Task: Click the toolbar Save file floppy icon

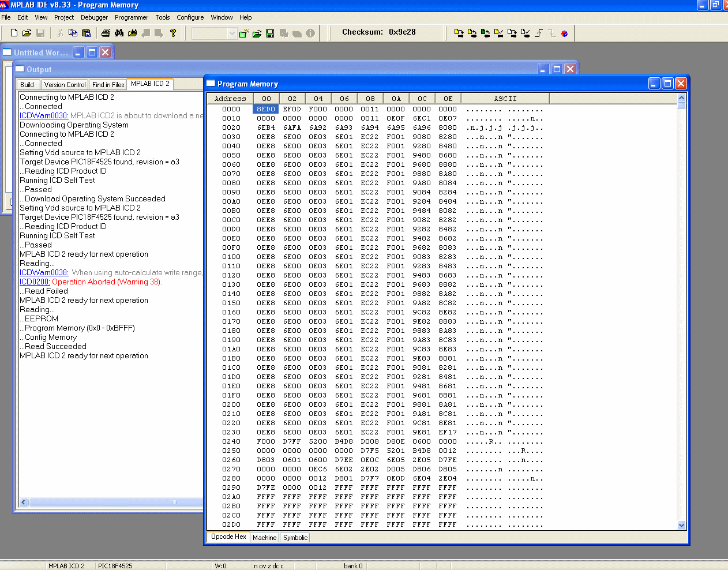Action: pyautogui.click(x=40, y=33)
